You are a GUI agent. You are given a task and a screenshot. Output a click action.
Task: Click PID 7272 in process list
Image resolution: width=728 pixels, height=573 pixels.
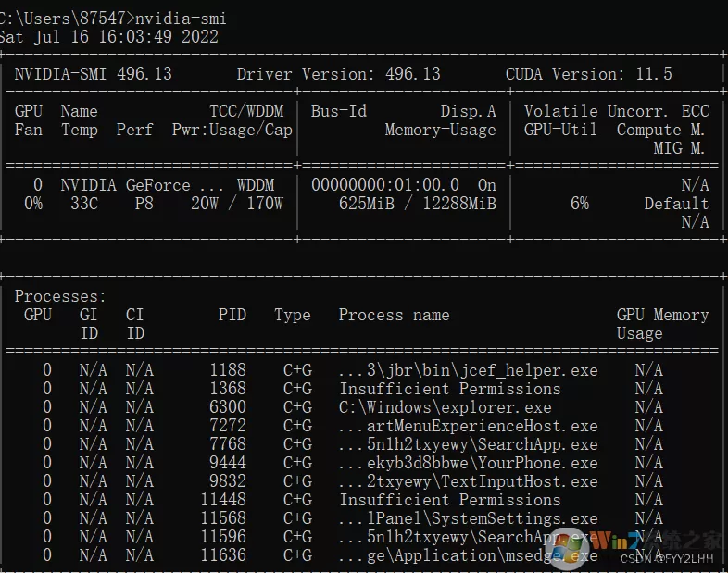tap(228, 426)
